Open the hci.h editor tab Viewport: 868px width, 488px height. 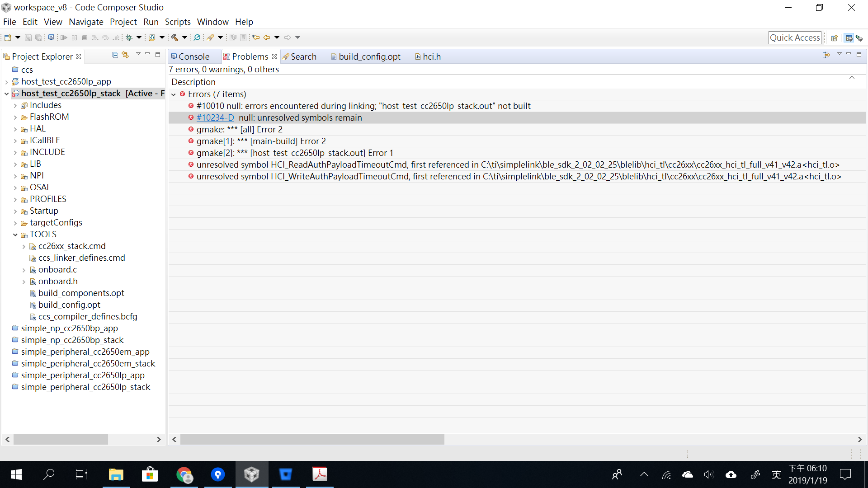pyautogui.click(x=428, y=56)
